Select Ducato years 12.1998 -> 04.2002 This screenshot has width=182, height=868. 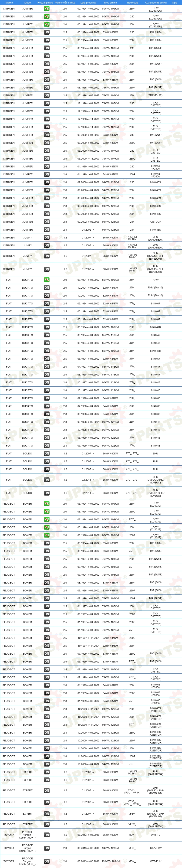[88, 430]
